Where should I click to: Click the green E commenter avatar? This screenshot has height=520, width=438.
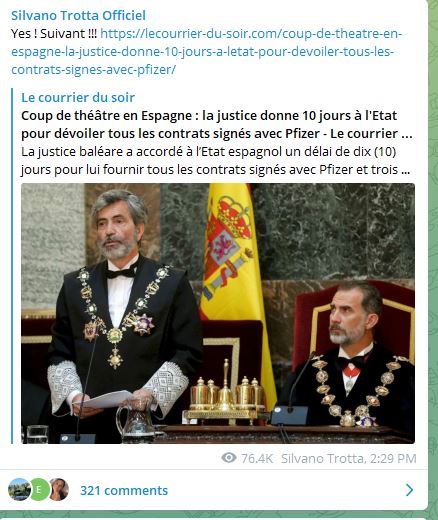pyautogui.click(x=39, y=489)
